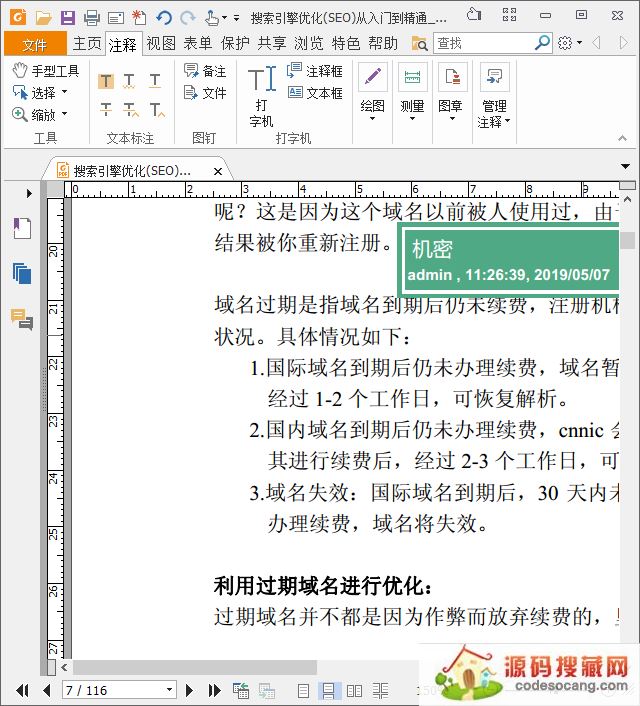Toggle continuous page view mode
Screen dimensions: 640x706
click(x=327, y=690)
